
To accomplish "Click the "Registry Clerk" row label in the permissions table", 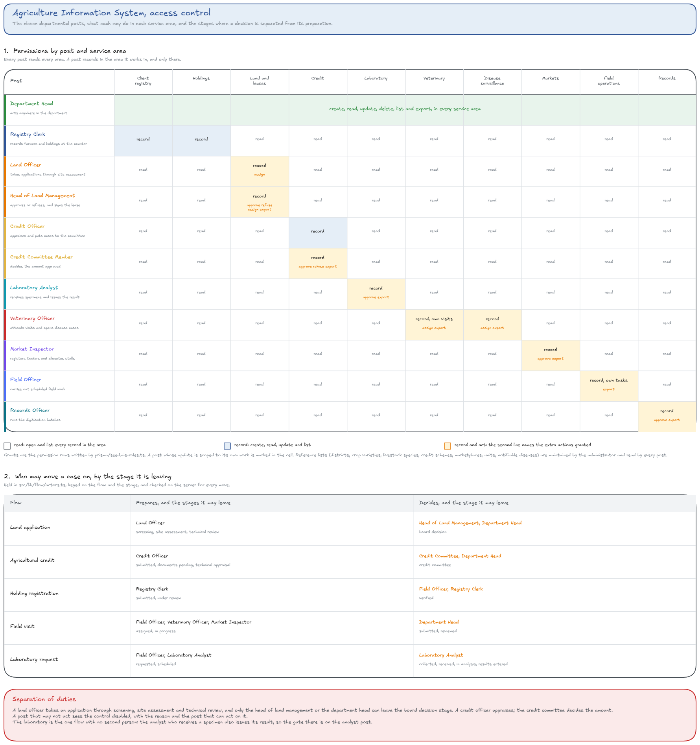I will click(x=28, y=135).
